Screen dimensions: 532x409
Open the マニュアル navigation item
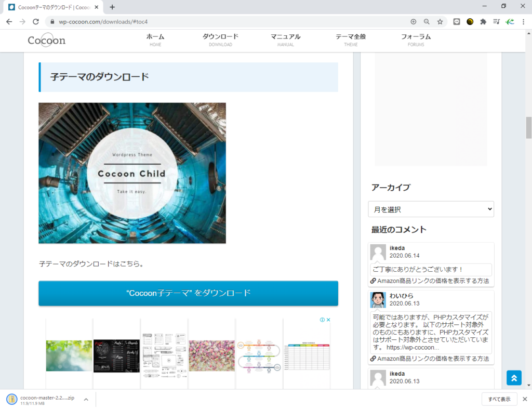pyautogui.click(x=285, y=39)
